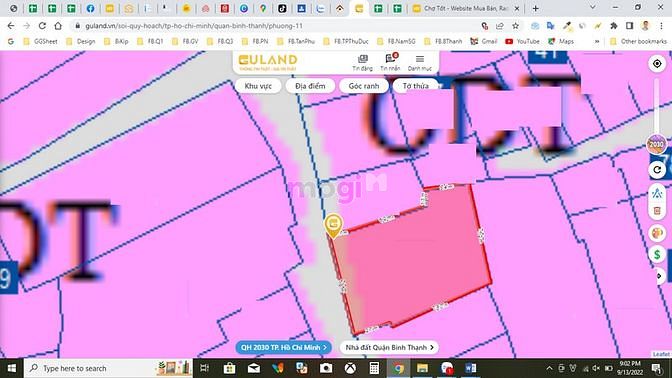
Task: Open Other bookmarks folder
Action: tap(639, 42)
